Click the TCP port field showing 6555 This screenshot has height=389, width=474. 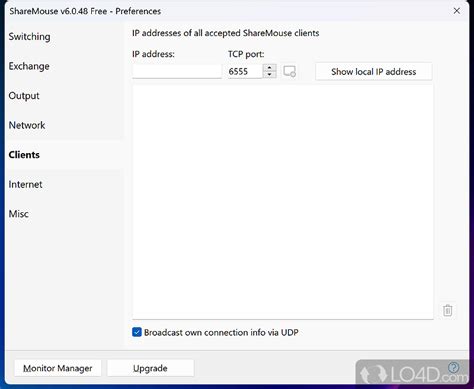click(x=245, y=71)
